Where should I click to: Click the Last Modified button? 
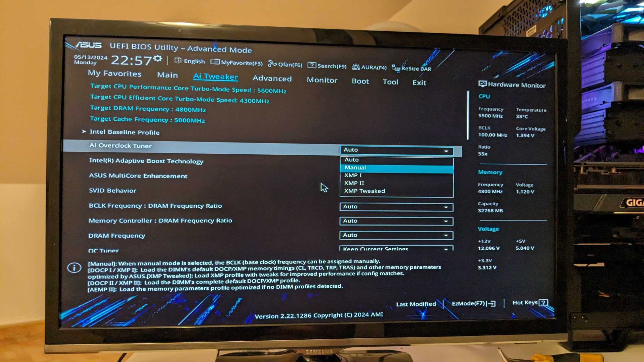tap(415, 303)
